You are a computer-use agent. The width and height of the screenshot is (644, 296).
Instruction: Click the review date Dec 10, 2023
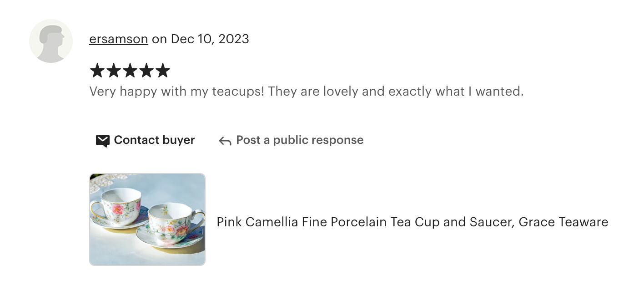(x=210, y=39)
